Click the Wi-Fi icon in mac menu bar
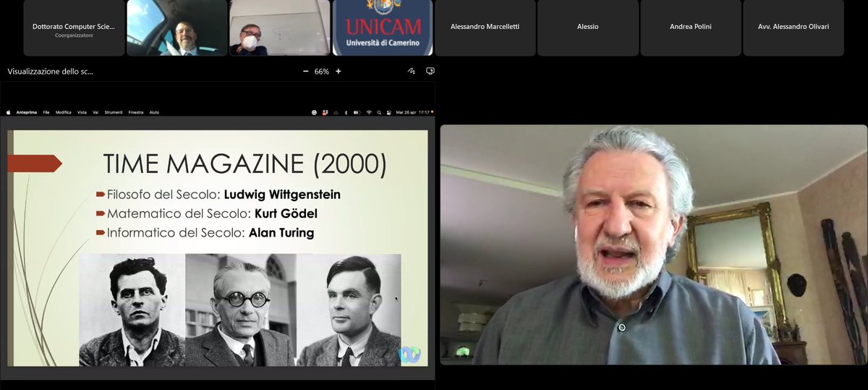This screenshot has width=868, height=390. [369, 112]
